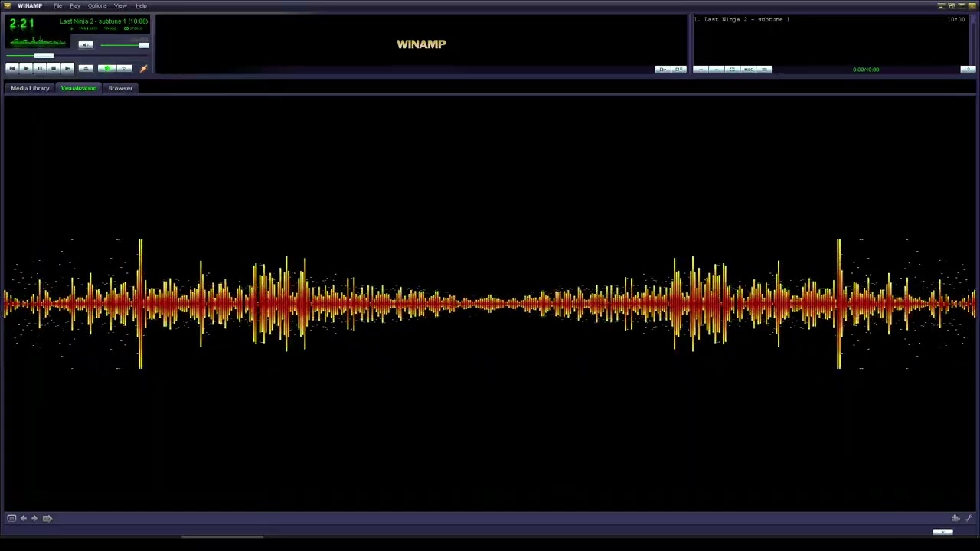Pause the current track

click(39, 68)
